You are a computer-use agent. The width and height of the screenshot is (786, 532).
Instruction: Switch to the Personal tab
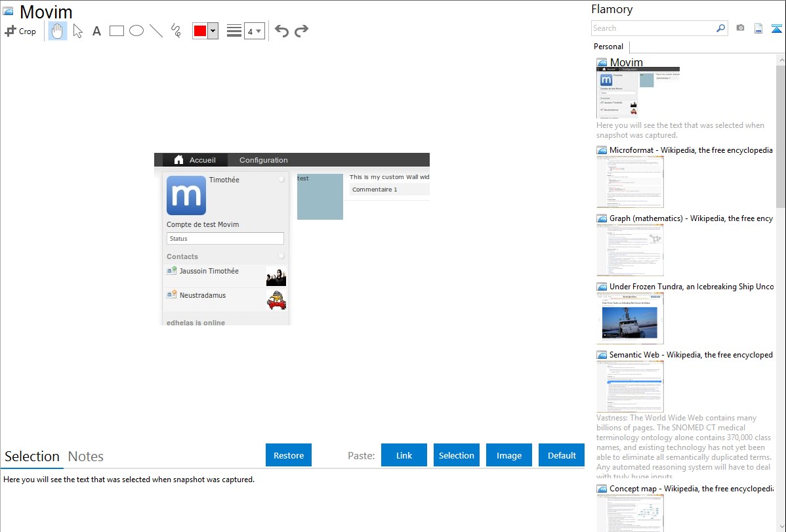tap(609, 47)
